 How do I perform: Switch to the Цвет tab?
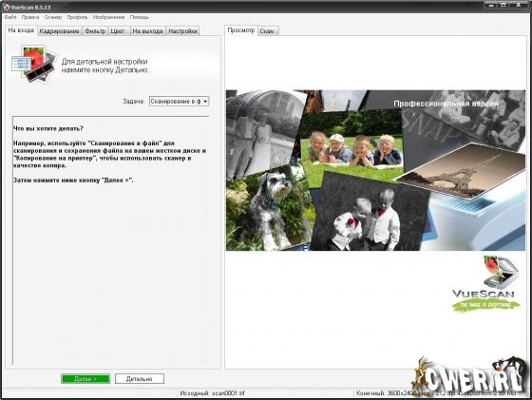[x=118, y=30]
